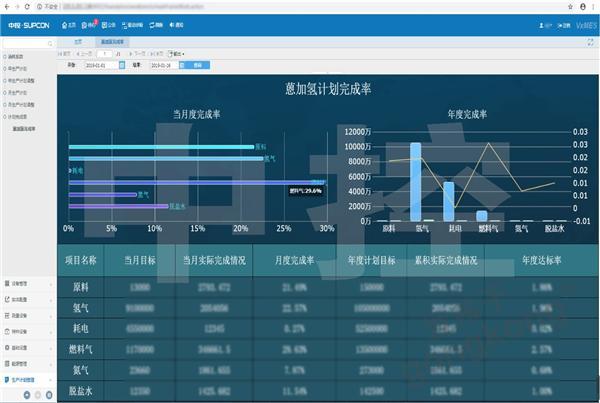
Task: Expand sidebar module with gear icon
Action: [28, 348]
